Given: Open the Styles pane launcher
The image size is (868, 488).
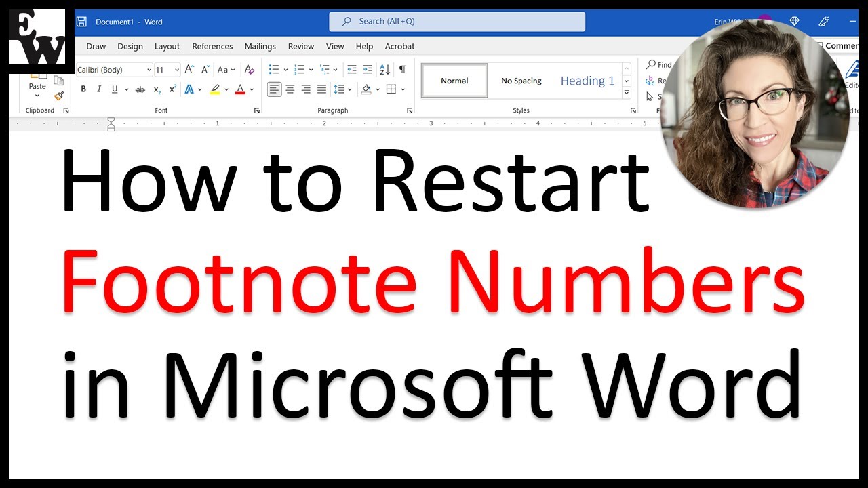Looking at the screenshot, I should pyautogui.click(x=633, y=110).
